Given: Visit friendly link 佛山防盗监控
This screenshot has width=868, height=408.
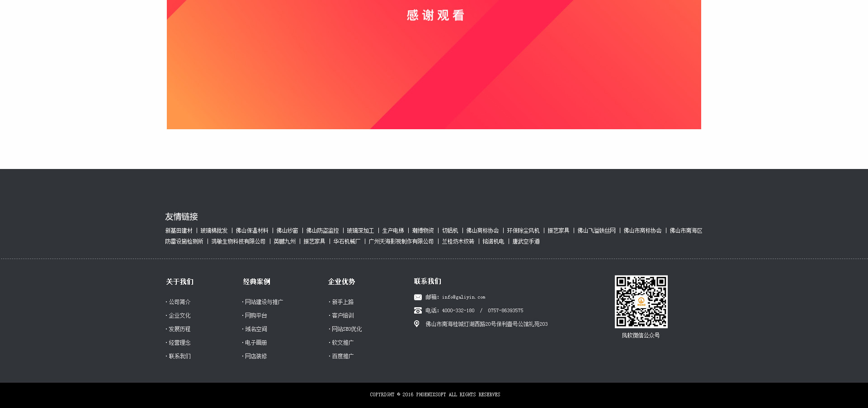Looking at the screenshot, I should click(x=322, y=231).
